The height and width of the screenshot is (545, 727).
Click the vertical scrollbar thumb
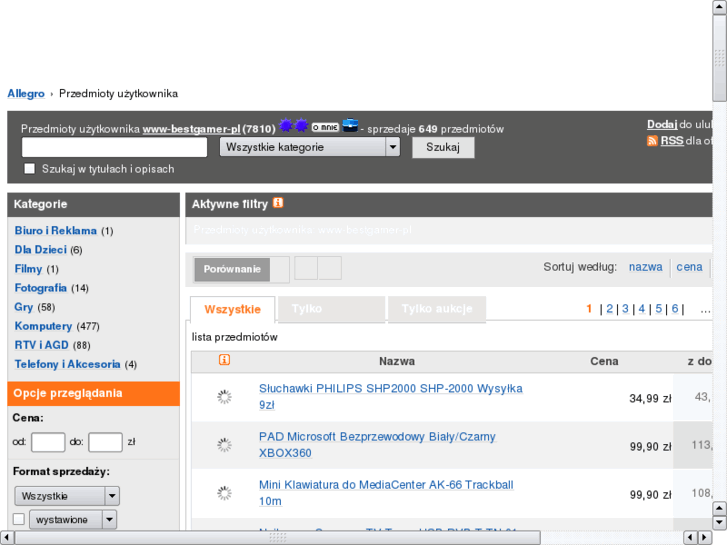tap(720, 58)
